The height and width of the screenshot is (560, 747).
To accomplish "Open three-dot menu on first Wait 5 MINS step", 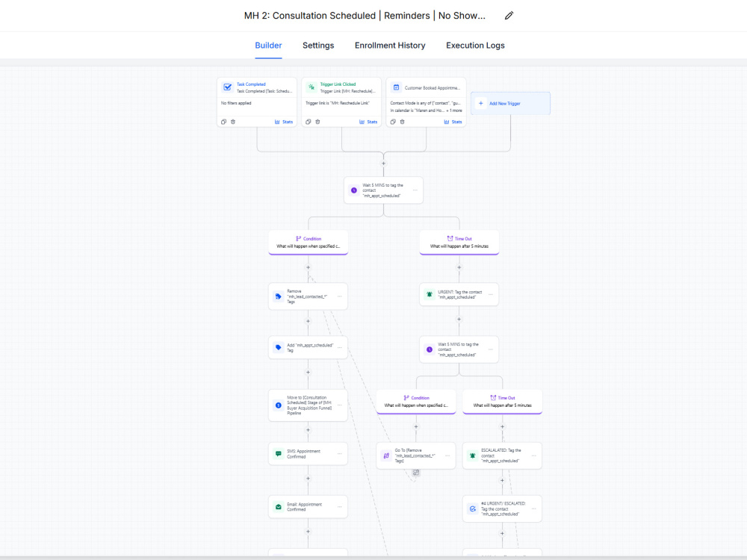I will click(415, 190).
